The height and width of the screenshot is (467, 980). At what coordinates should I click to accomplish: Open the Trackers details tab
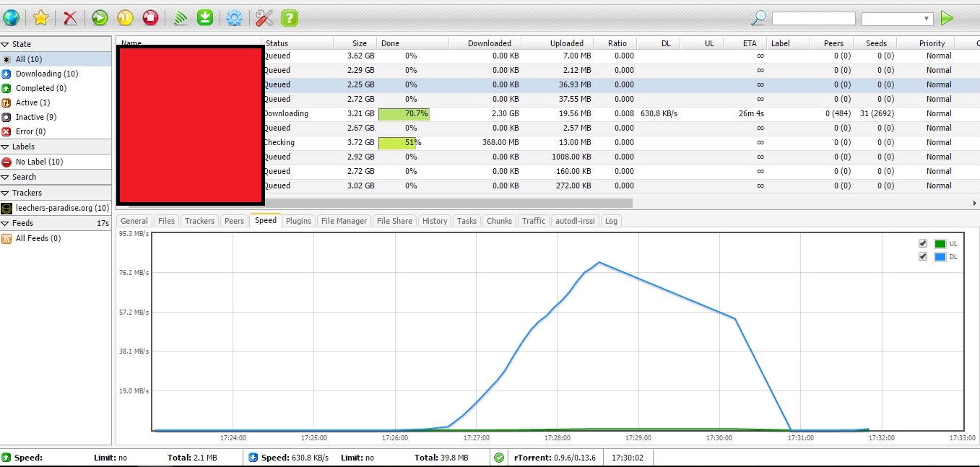[199, 221]
